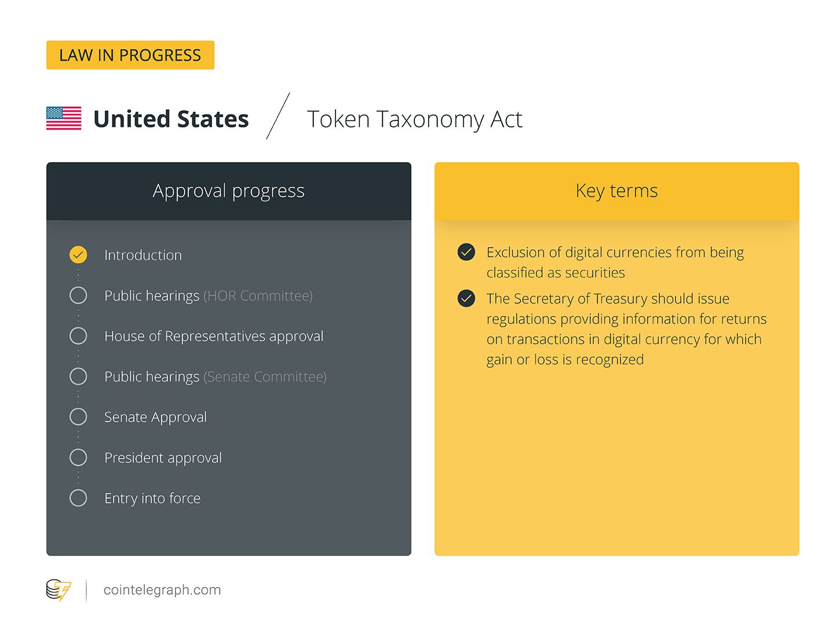
Task: Select the House of Representatives approval circle
Action: (x=78, y=336)
